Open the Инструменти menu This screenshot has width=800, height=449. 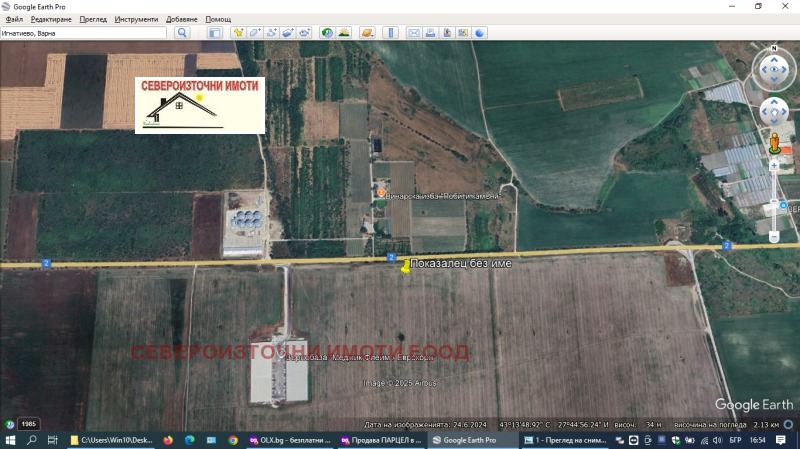[x=136, y=19]
